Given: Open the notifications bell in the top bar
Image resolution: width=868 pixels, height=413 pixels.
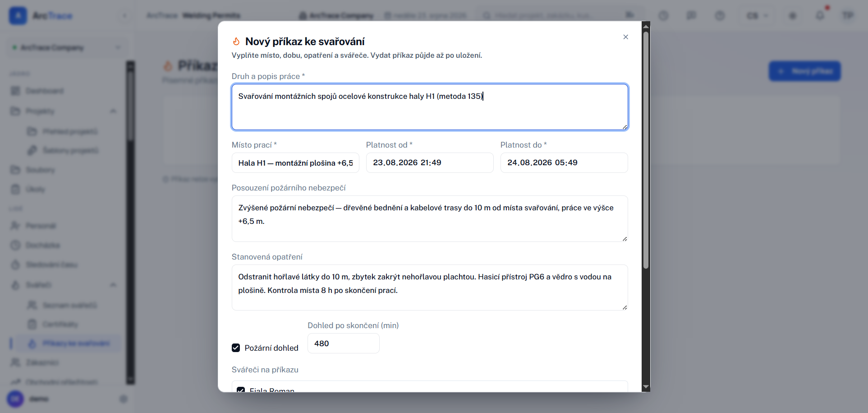Looking at the screenshot, I should pyautogui.click(x=820, y=16).
